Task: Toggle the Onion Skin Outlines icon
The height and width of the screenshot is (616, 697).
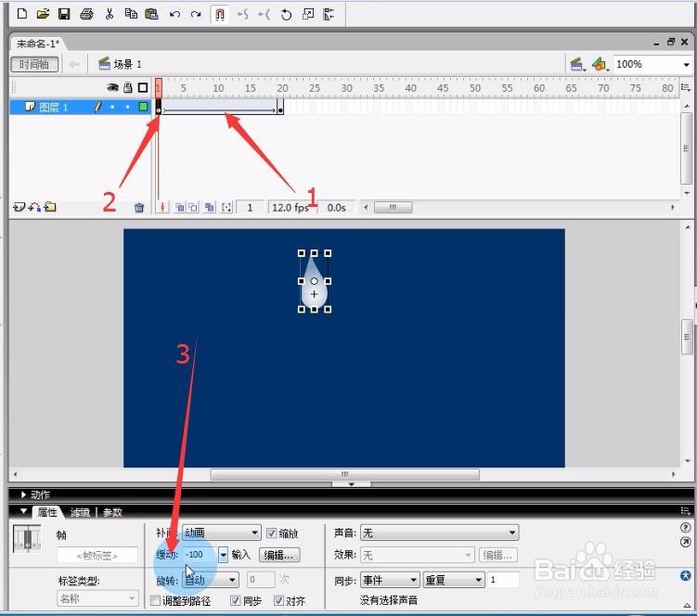Action: click(193, 208)
